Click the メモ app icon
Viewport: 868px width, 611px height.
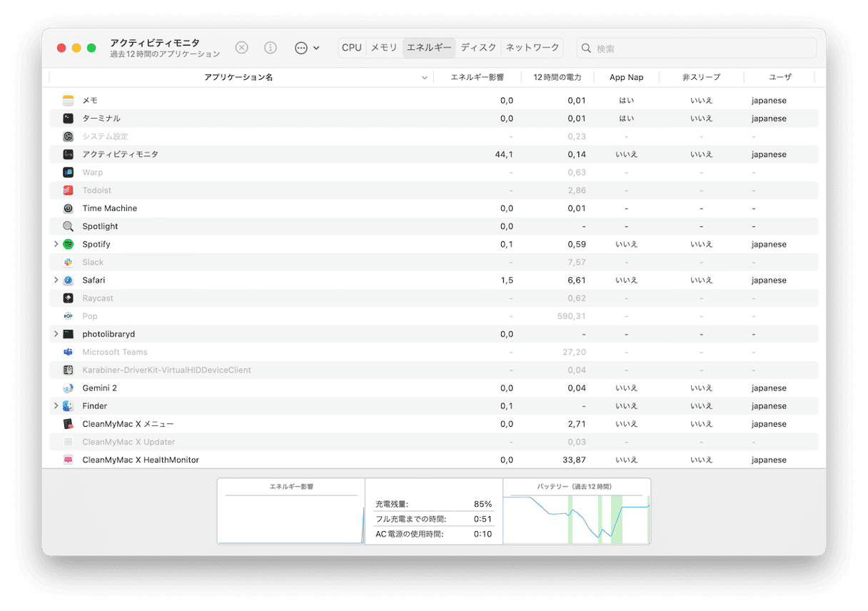68,101
